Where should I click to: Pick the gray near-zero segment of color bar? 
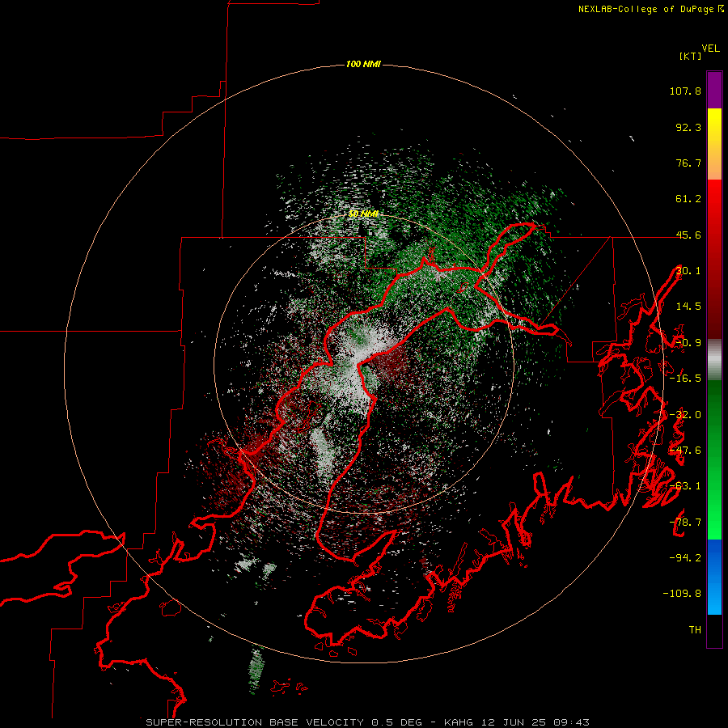pos(714,360)
